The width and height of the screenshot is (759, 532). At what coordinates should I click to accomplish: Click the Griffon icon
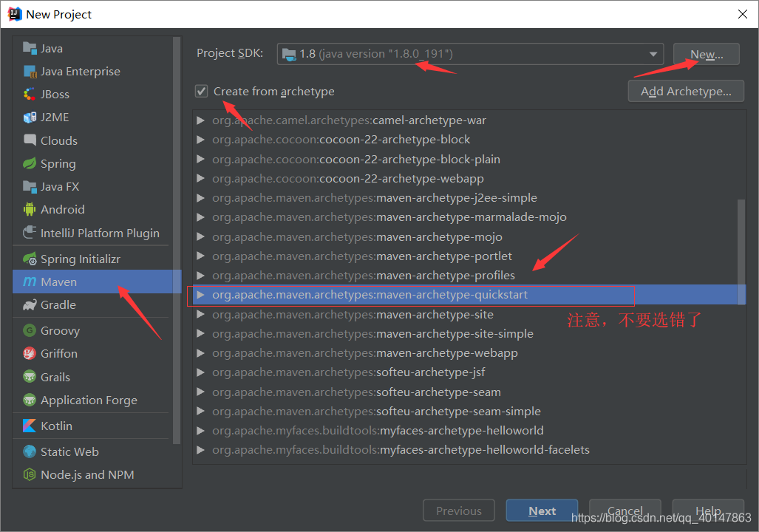tap(30, 354)
